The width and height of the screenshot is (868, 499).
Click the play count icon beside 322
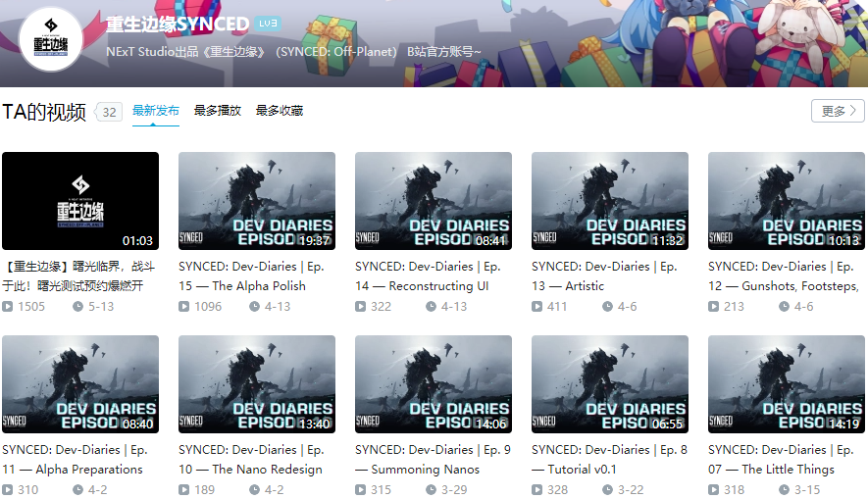pos(360,307)
